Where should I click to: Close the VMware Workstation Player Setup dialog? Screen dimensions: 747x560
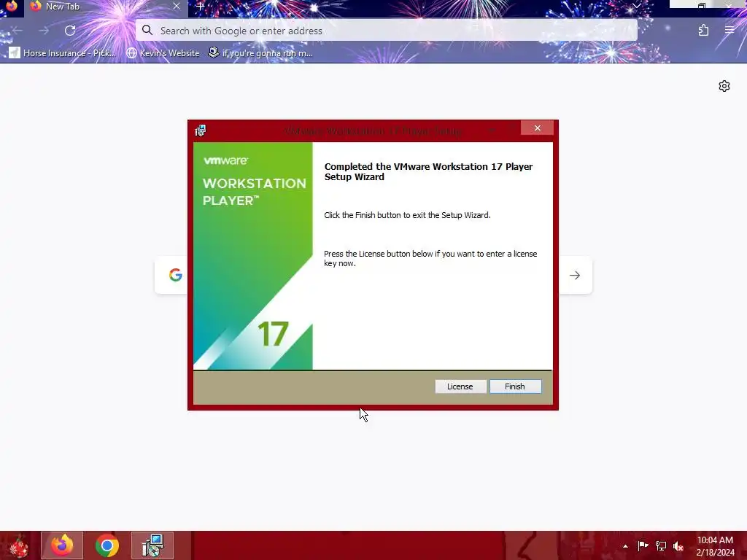click(538, 128)
